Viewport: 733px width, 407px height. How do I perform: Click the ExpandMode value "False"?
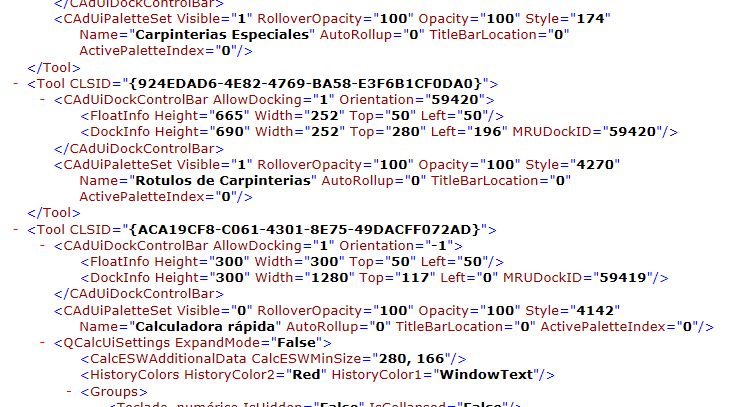coord(297,343)
